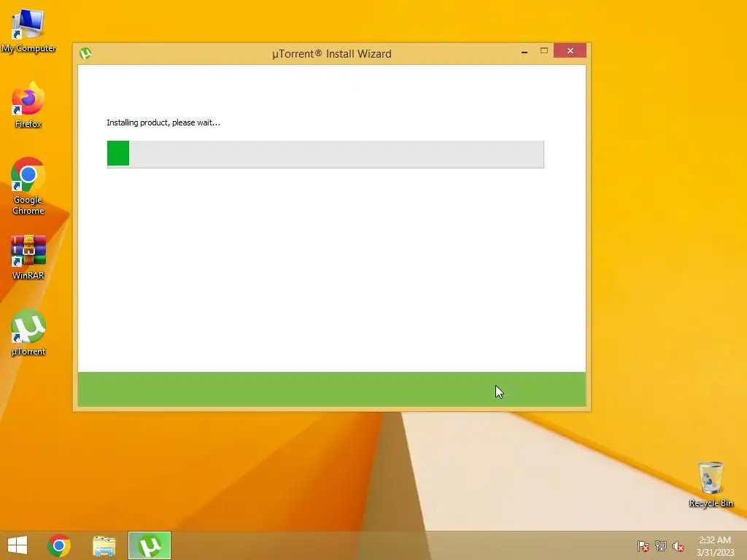This screenshot has height=560, width=747.
Task: Open Action Center flag tray icon
Action: click(643, 546)
